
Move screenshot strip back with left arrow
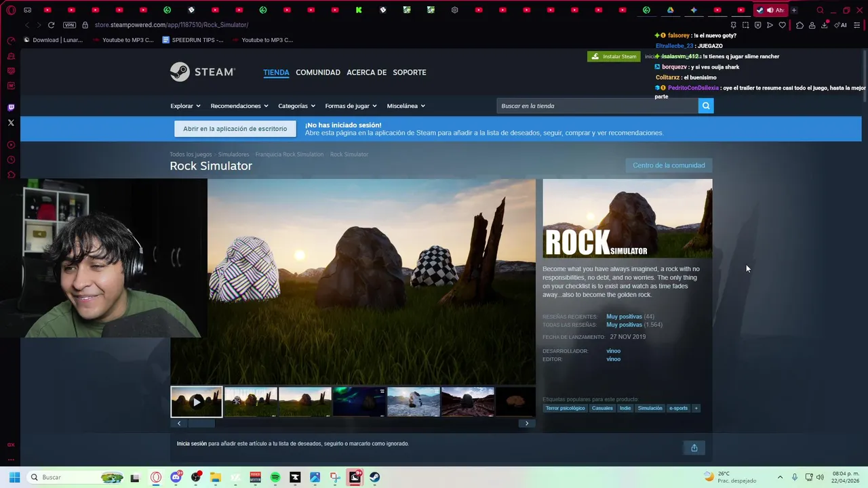(179, 424)
